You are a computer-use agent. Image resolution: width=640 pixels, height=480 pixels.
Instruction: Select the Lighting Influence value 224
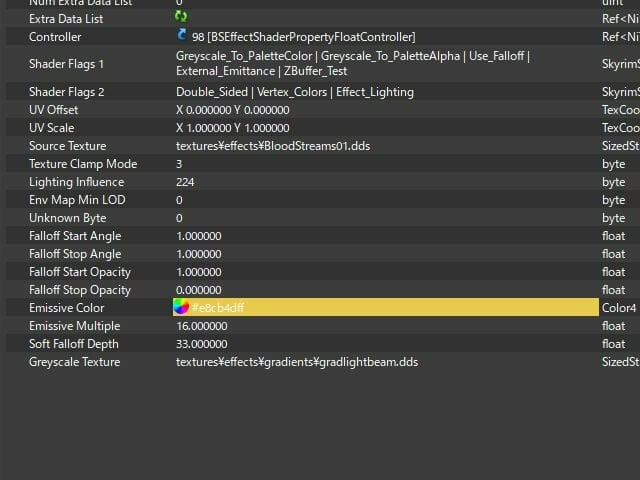coord(185,182)
